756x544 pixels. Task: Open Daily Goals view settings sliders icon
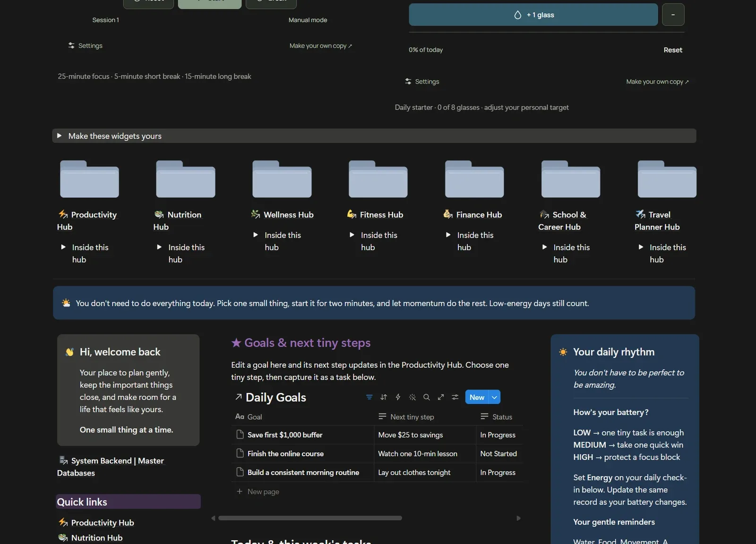coord(455,397)
